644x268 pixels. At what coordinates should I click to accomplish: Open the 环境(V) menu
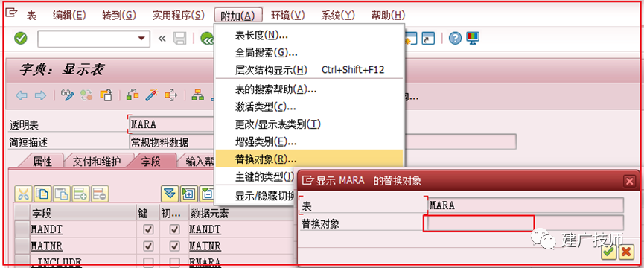tap(288, 16)
